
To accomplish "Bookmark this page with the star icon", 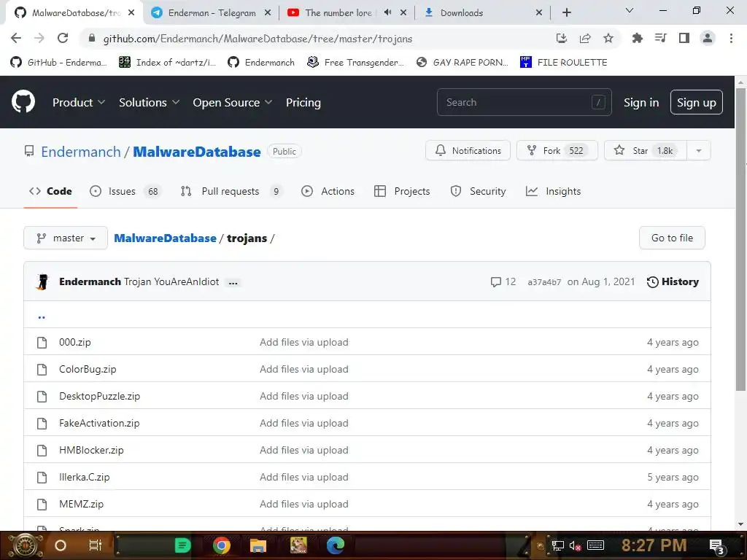I will point(608,38).
